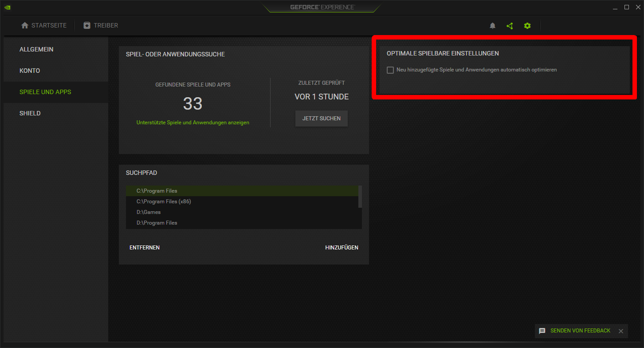This screenshot has height=348, width=644.
Task: Dismiss the feedback banner with the X
Action: 621,331
